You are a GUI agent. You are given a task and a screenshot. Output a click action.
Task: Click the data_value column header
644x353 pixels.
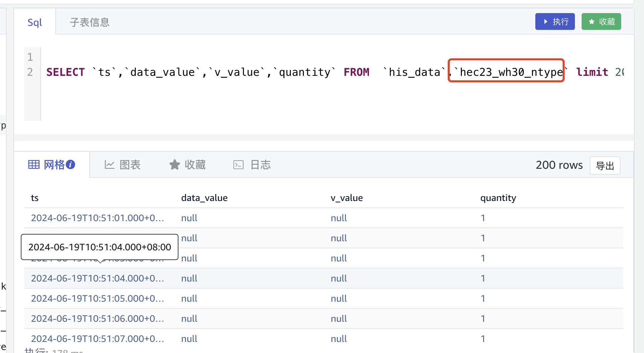[x=204, y=198]
